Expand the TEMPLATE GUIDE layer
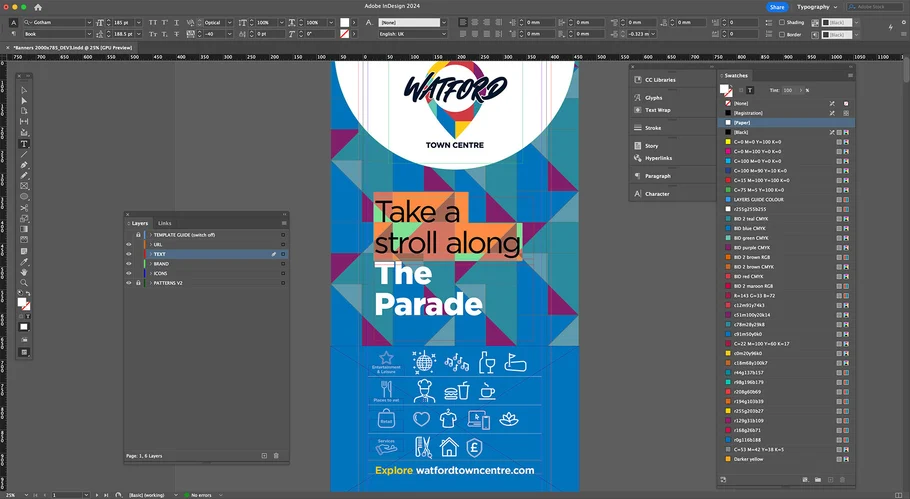The height and width of the screenshot is (499, 910). tap(151, 235)
